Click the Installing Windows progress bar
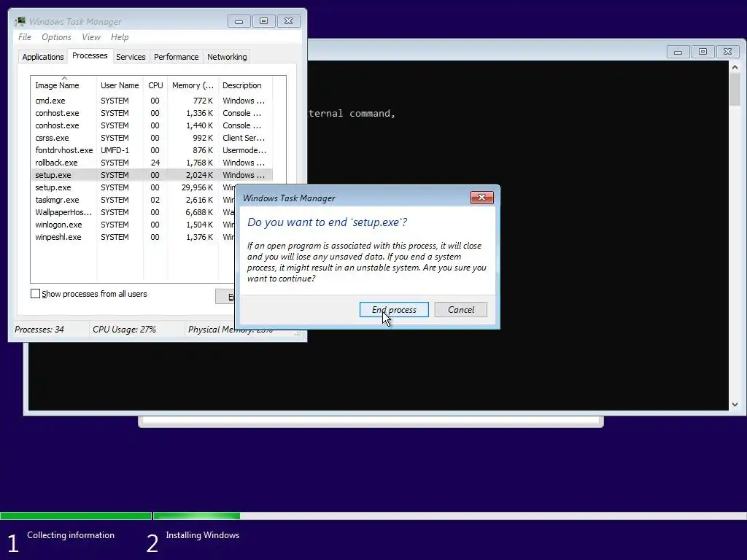Image resolution: width=747 pixels, height=560 pixels. click(x=449, y=516)
